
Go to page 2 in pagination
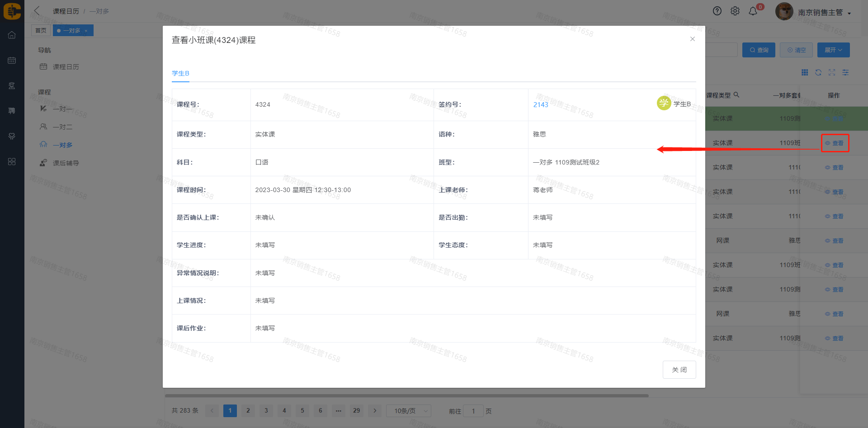(248, 411)
